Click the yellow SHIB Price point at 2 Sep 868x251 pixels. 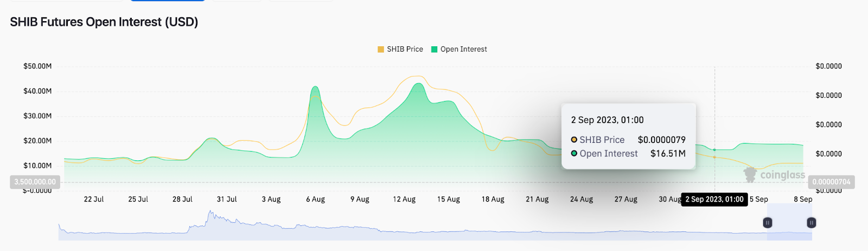714,158
